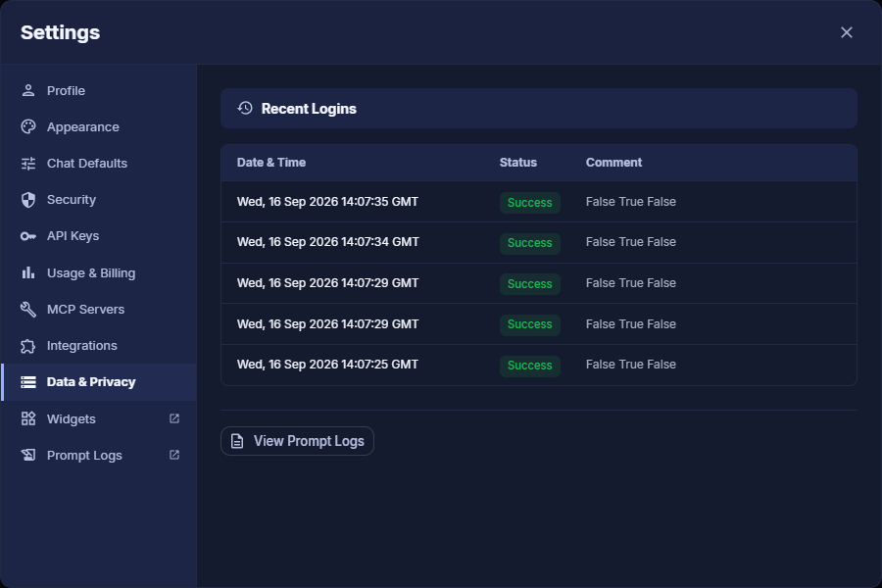Open MCP Servers settings

[99, 310]
